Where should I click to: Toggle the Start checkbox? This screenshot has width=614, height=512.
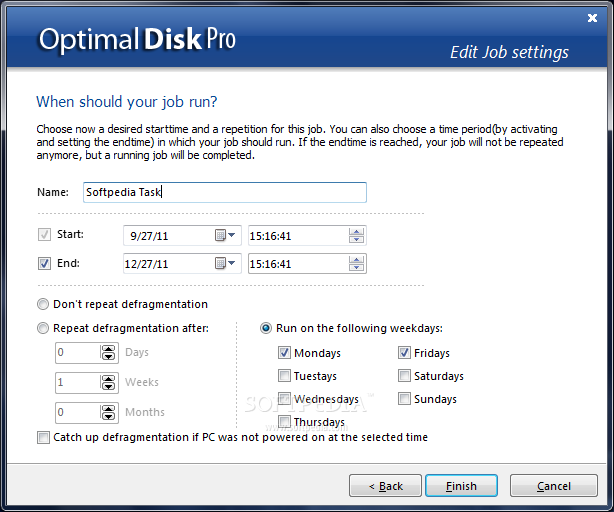44,235
